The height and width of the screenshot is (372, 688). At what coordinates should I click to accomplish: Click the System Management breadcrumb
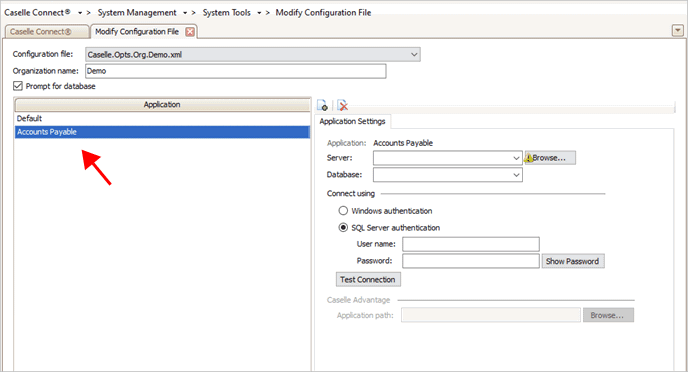click(x=137, y=13)
